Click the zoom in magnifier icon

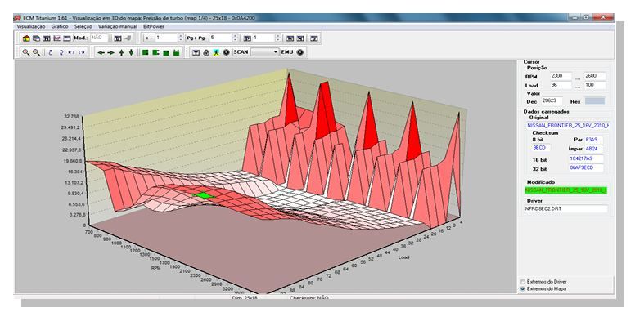point(26,52)
